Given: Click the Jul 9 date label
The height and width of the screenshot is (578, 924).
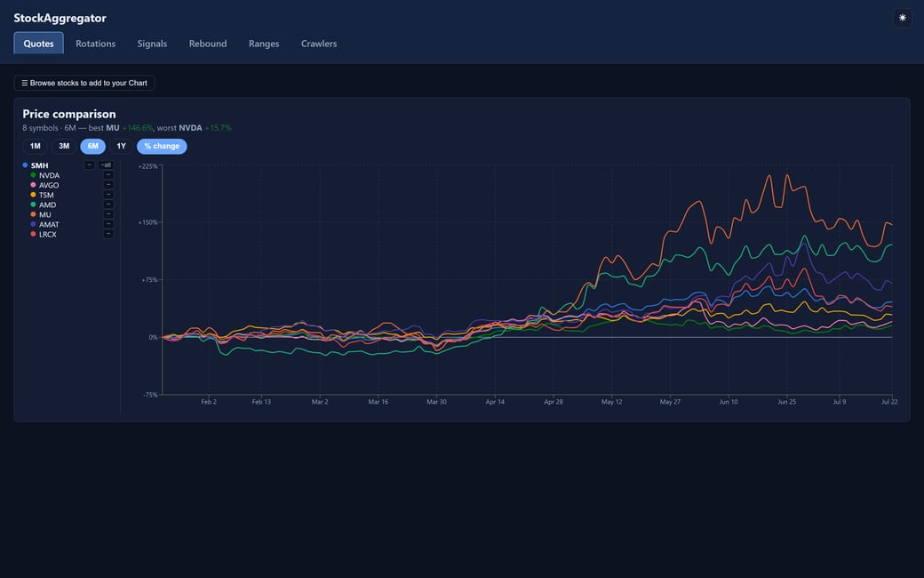Looking at the screenshot, I should (839, 402).
